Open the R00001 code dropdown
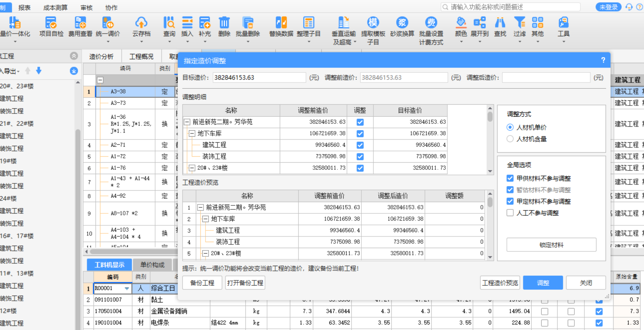Screen dimensions: 644x330 (127, 288)
